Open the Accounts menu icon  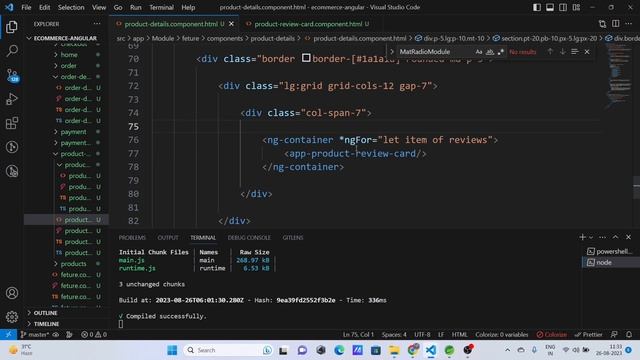pyautogui.click(x=12, y=293)
